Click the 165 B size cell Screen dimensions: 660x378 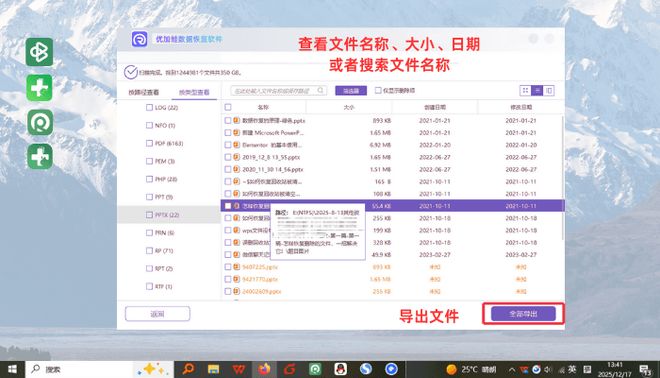[383, 181]
